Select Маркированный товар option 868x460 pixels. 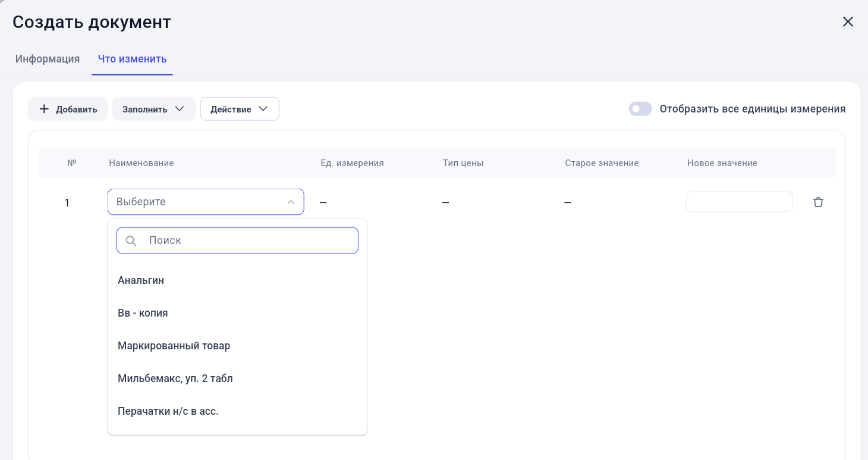pyautogui.click(x=237, y=346)
